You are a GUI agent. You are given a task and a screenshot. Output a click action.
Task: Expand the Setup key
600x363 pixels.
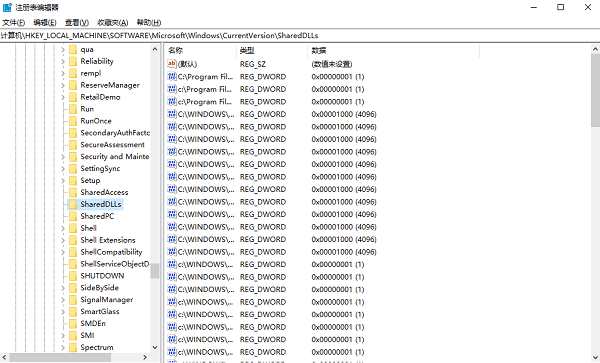tap(63, 181)
